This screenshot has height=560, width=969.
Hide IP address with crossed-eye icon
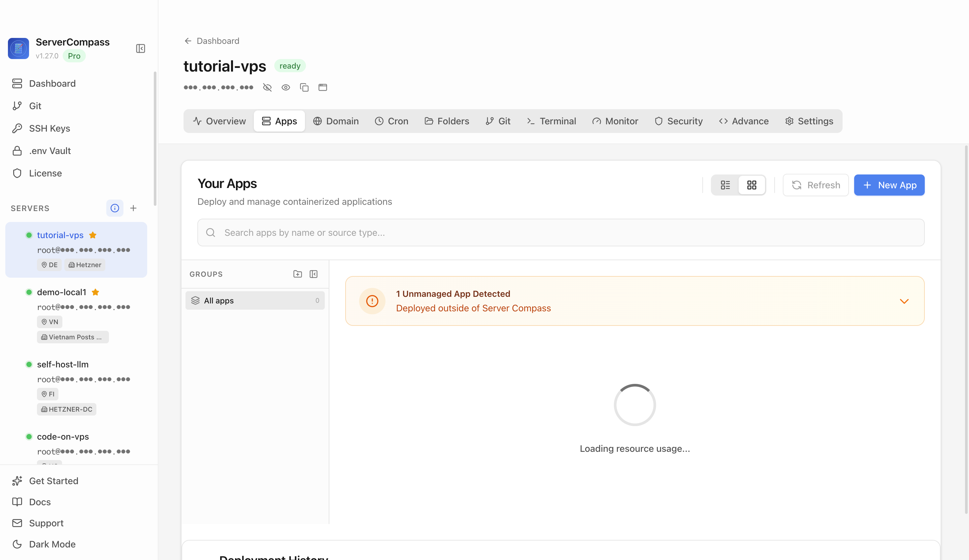[x=267, y=87]
